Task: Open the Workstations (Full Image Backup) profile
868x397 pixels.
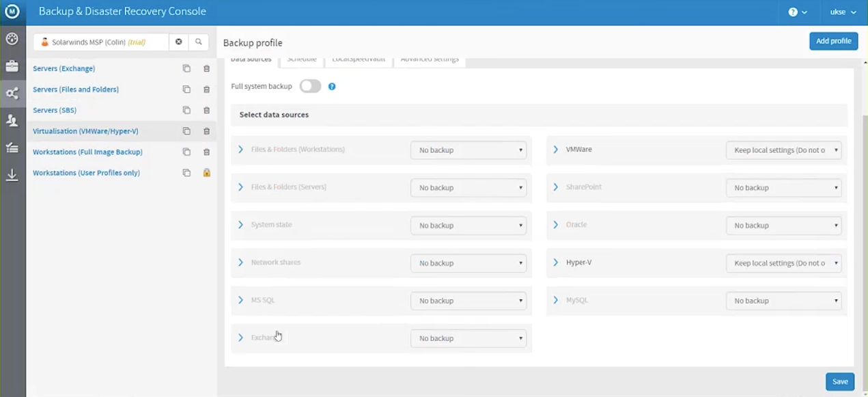Action: click(x=87, y=152)
